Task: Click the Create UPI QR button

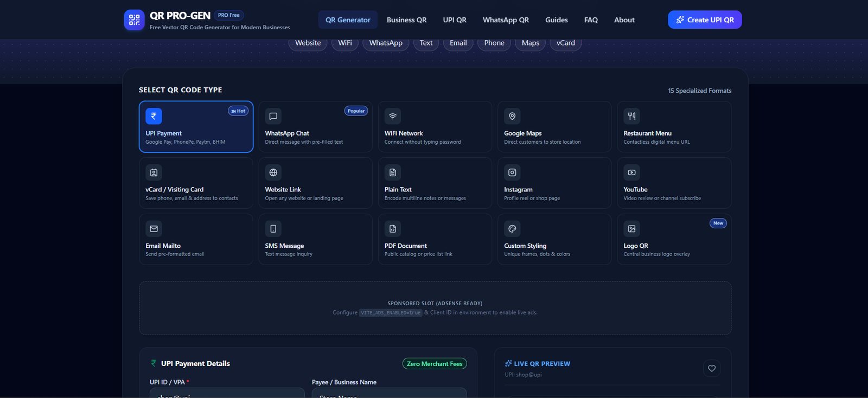Action: point(705,20)
